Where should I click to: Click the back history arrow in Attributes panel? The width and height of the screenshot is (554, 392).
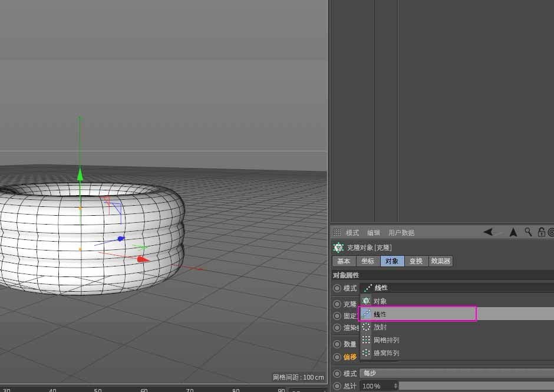488,232
